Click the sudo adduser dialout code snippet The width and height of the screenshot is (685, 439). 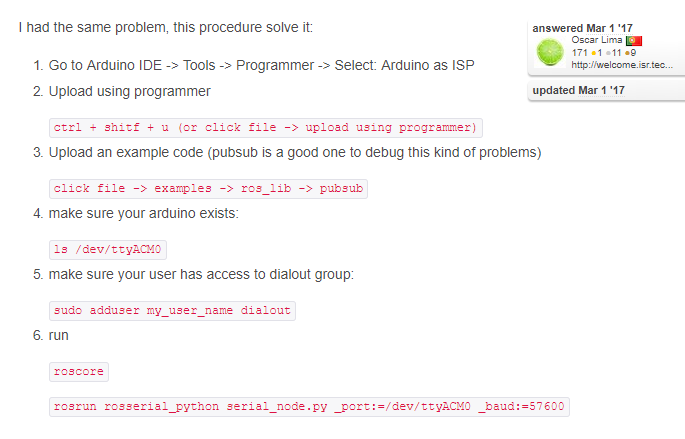click(x=172, y=310)
